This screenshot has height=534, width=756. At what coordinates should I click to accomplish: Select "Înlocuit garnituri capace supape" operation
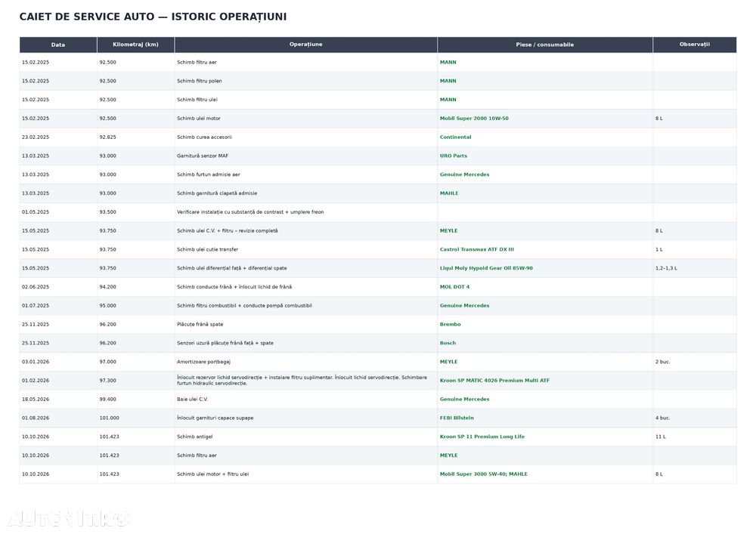(215, 418)
